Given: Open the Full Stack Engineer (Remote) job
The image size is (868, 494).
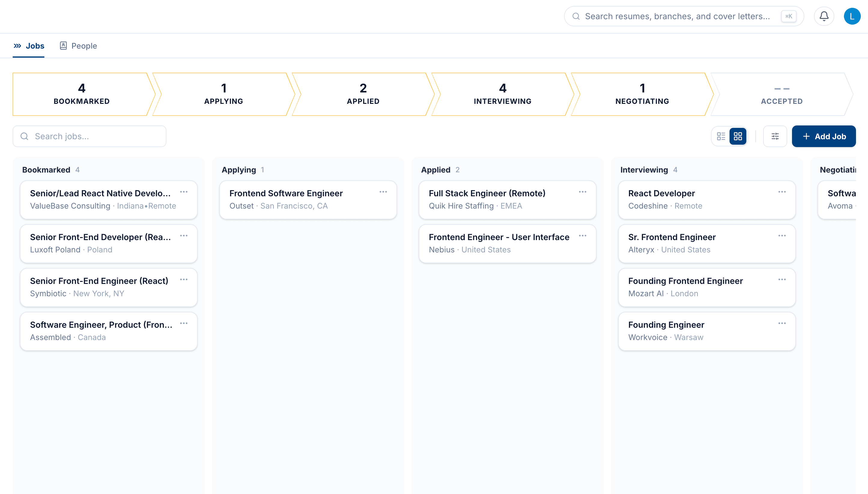Looking at the screenshot, I should click(508, 200).
